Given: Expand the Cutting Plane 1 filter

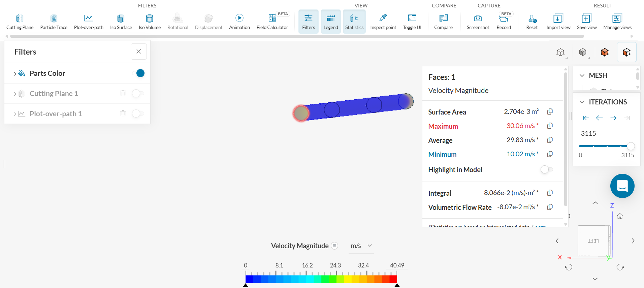Looking at the screenshot, I should 15,94.
